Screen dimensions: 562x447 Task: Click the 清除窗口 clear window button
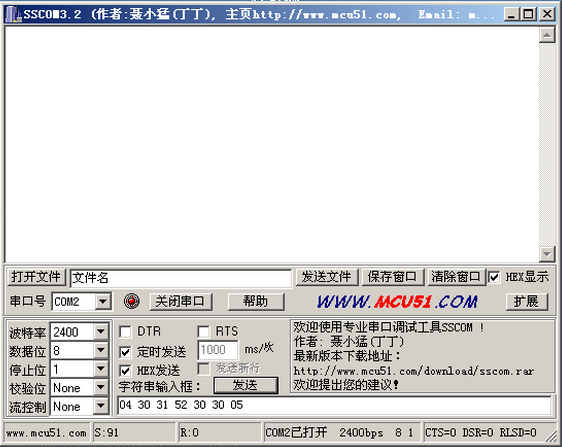coord(456,277)
